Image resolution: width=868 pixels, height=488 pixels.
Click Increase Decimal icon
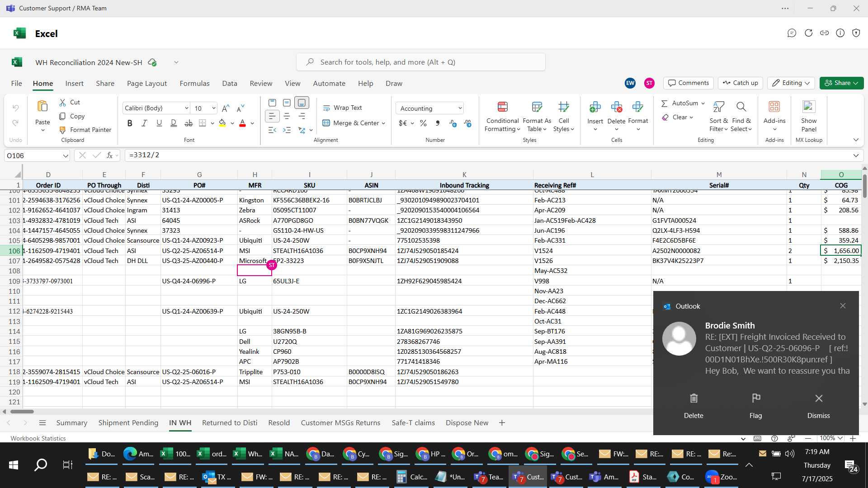[453, 123]
